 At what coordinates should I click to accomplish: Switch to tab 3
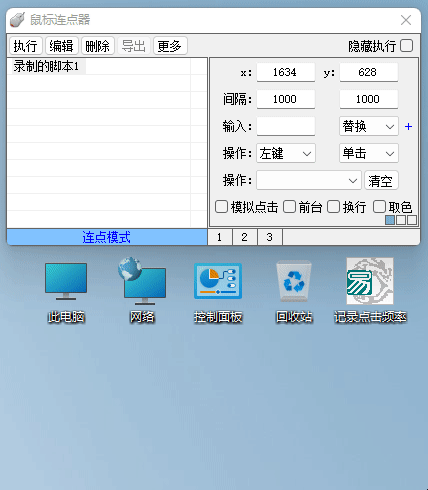(x=270, y=237)
